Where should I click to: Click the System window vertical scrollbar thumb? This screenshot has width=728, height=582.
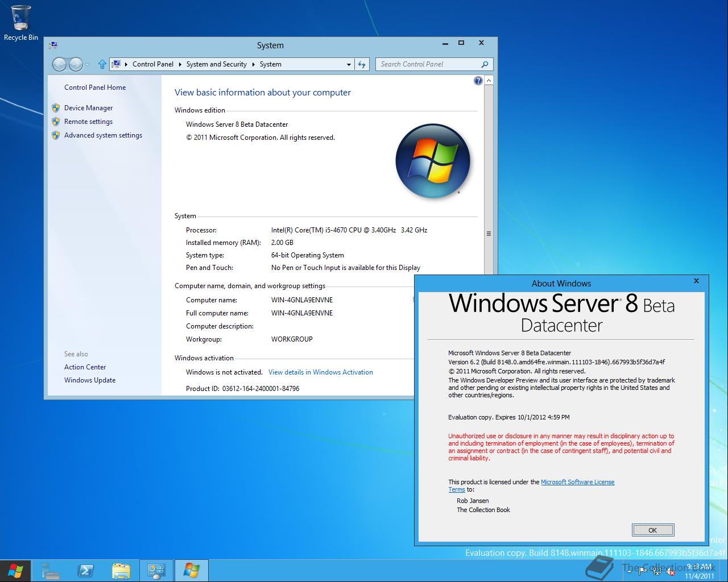pos(489,233)
